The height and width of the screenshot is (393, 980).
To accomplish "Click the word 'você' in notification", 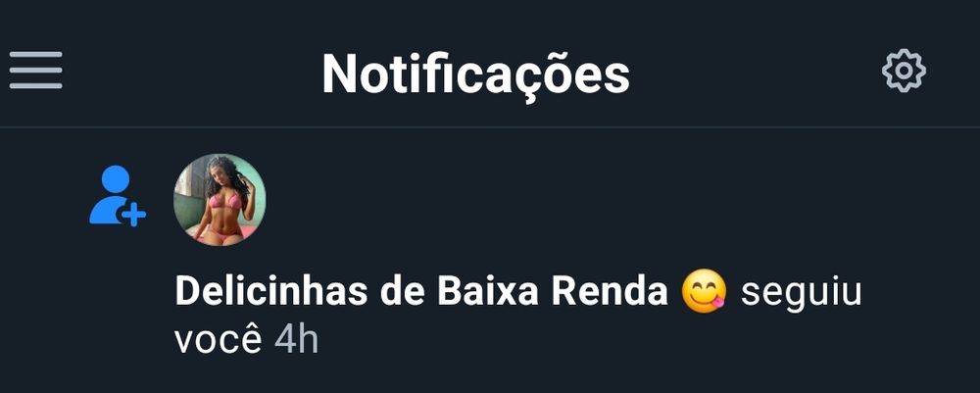I will coord(218,340).
